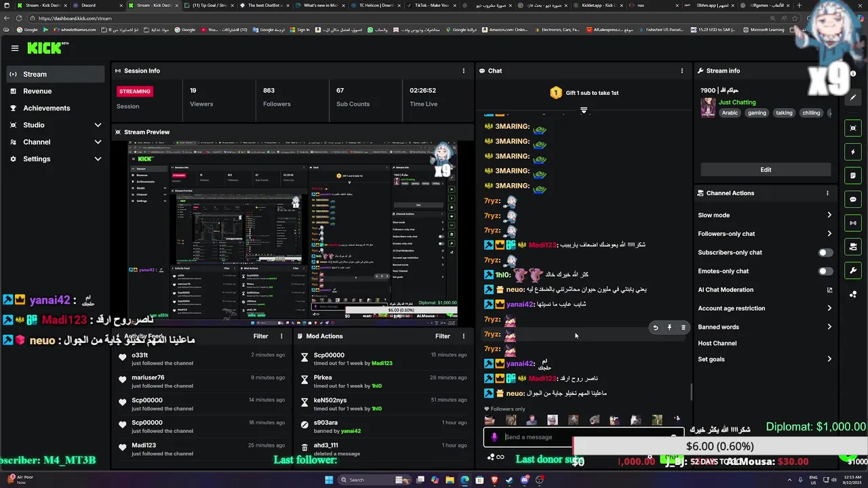The width and height of the screenshot is (868, 488).
Task: Click Just Chatting category link
Action: (x=737, y=102)
